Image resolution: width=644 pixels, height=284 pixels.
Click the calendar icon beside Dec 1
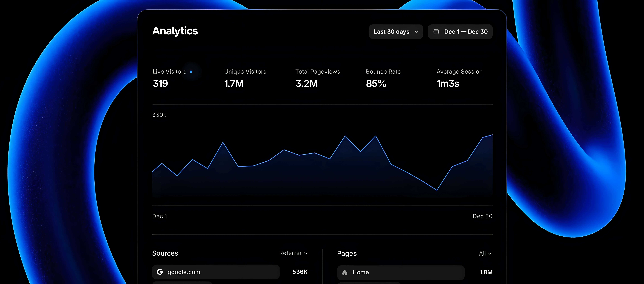[436, 32]
